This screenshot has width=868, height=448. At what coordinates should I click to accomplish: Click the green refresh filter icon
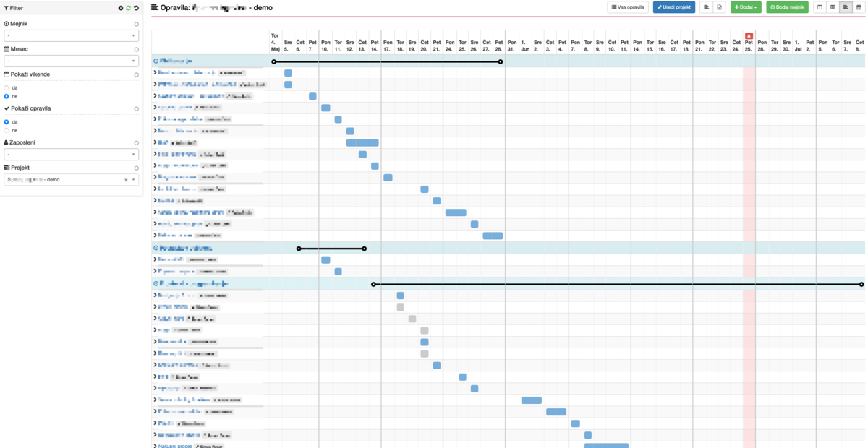pyautogui.click(x=129, y=8)
